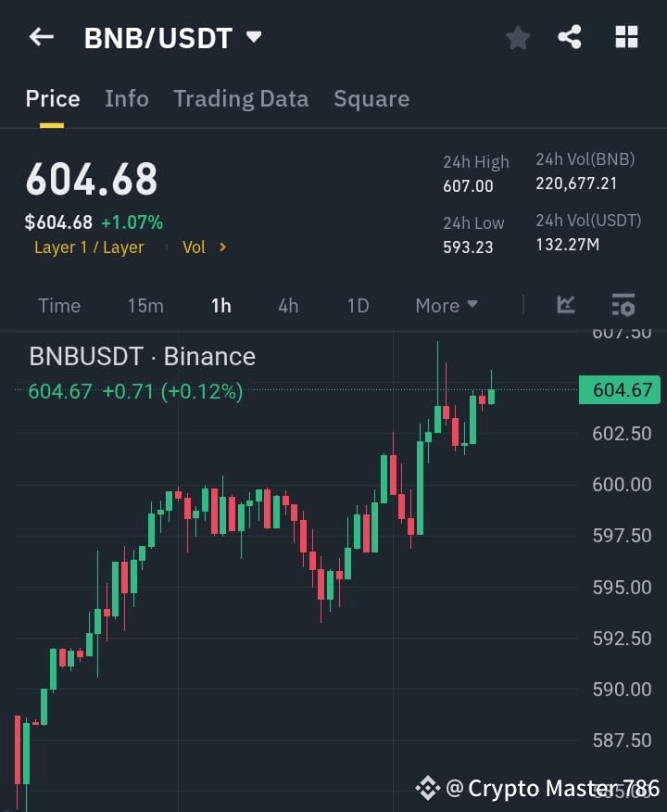Open the BNB/USDT pair selector dropdown
Screen dimensions: 667x812
coord(174,37)
